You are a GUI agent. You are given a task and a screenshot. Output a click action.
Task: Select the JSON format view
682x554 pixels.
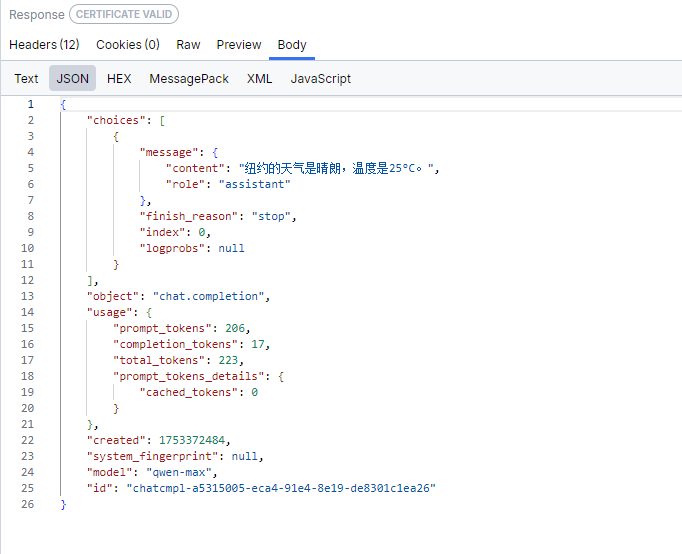[72, 78]
